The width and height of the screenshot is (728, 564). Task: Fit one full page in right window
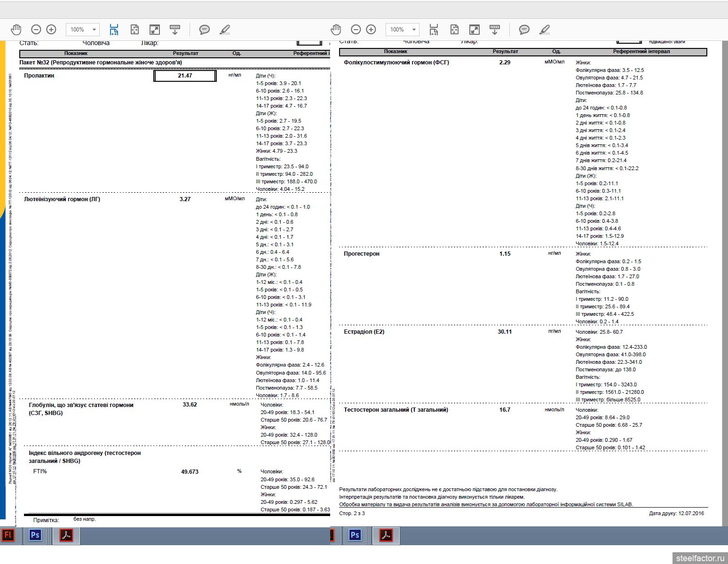[x=454, y=30]
